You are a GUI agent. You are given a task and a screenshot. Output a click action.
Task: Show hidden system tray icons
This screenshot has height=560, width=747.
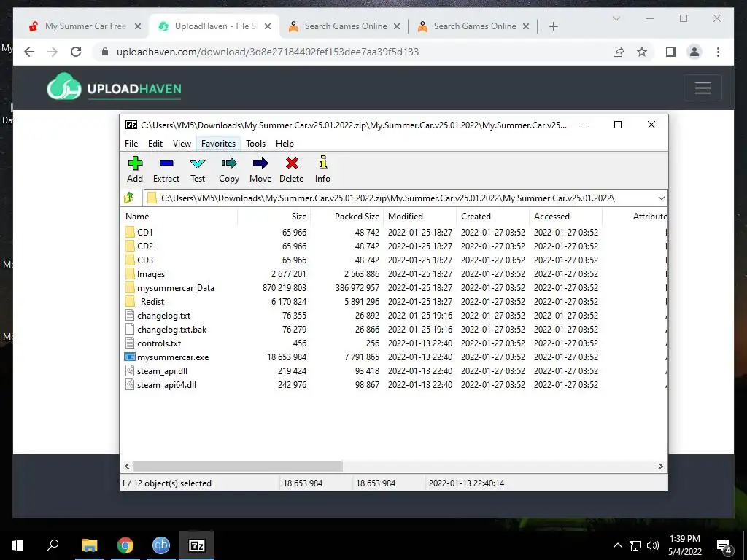[x=617, y=545]
